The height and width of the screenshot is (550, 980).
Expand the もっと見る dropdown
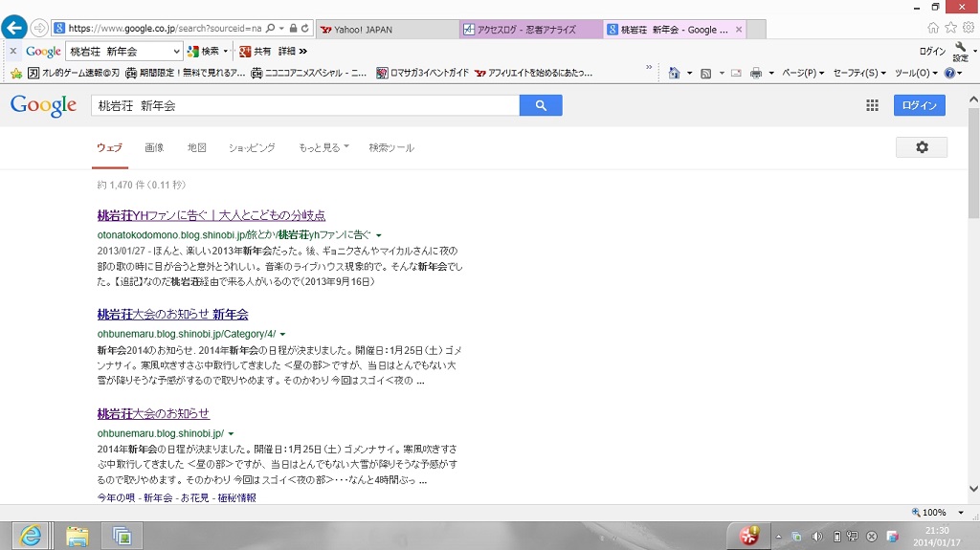[323, 147]
